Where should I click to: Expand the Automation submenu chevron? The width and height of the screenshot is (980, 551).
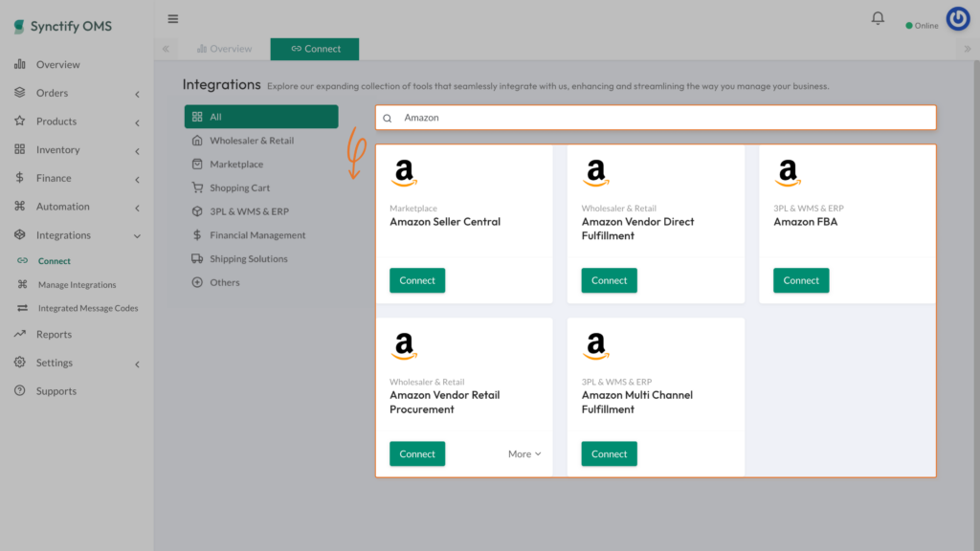138,208
